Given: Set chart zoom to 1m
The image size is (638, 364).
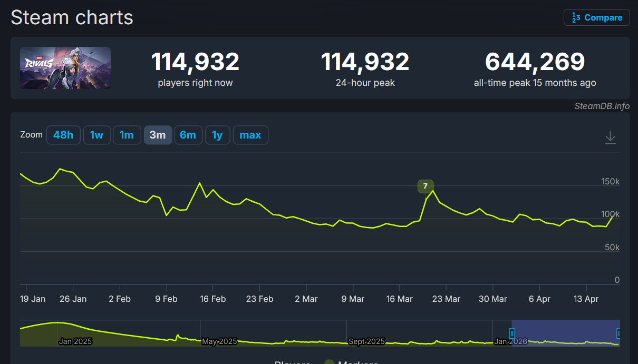Looking at the screenshot, I should 127,135.
